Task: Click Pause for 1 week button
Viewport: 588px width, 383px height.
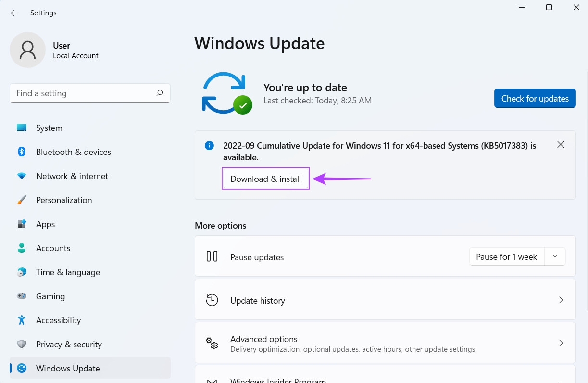Action: click(506, 257)
